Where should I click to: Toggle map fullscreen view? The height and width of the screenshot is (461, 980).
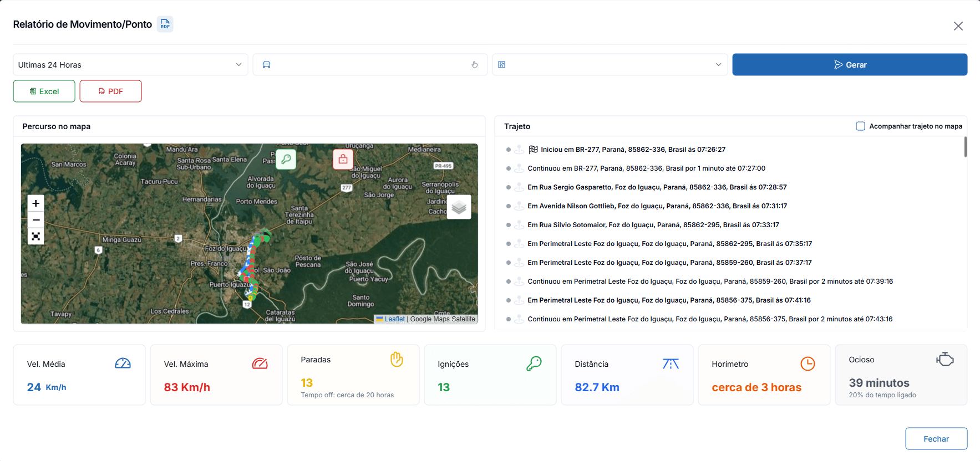click(x=36, y=237)
